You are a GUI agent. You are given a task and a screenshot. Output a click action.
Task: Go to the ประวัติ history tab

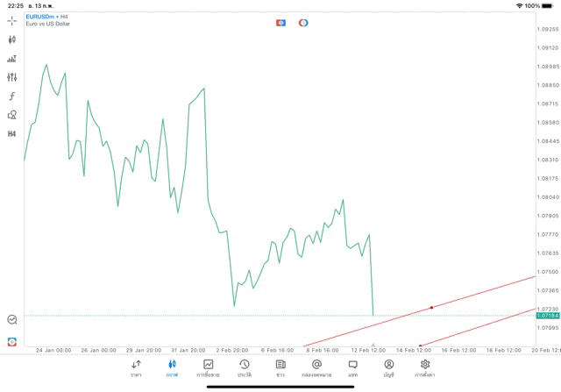click(244, 368)
